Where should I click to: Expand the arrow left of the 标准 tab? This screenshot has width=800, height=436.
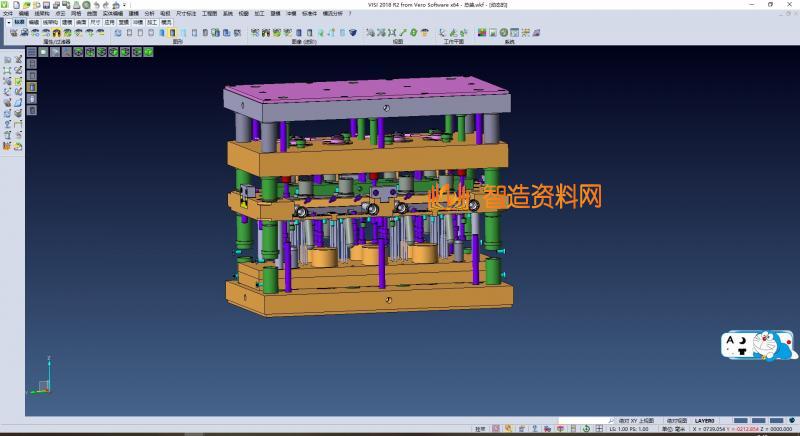coord(8,21)
